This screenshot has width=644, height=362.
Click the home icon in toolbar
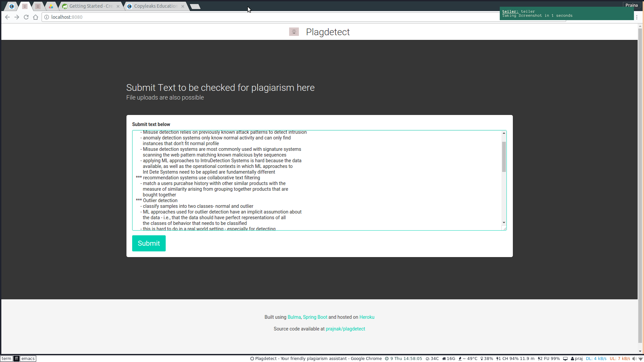click(x=36, y=17)
